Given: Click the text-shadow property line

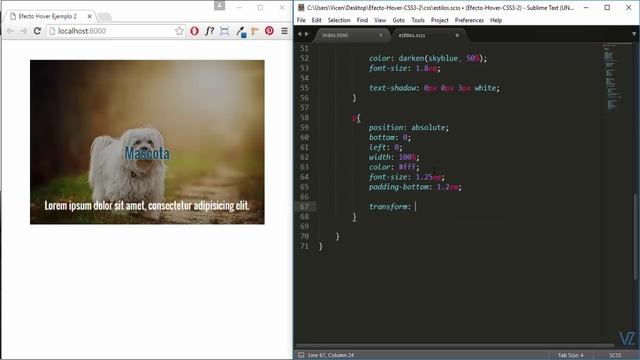Looking at the screenshot, I should [x=434, y=88].
